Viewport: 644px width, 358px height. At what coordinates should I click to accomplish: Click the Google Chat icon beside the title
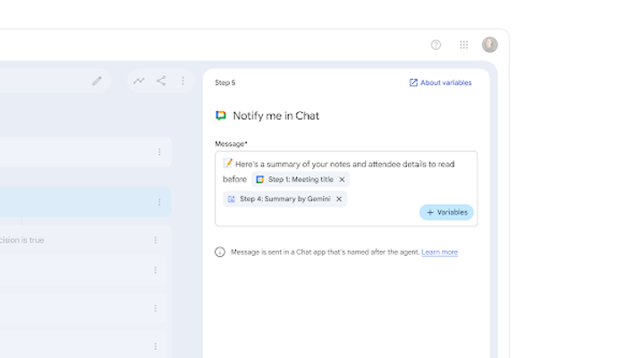pyautogui.click(x=221, y=115)
